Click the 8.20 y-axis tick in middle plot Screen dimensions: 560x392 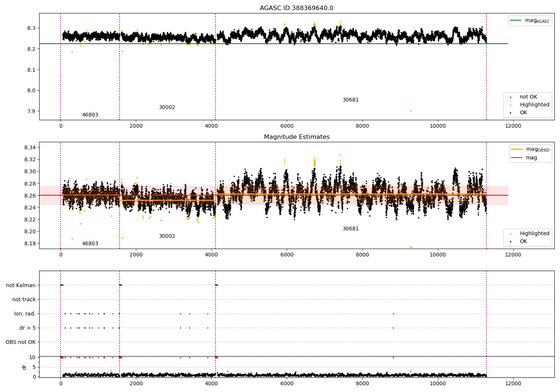30,231
